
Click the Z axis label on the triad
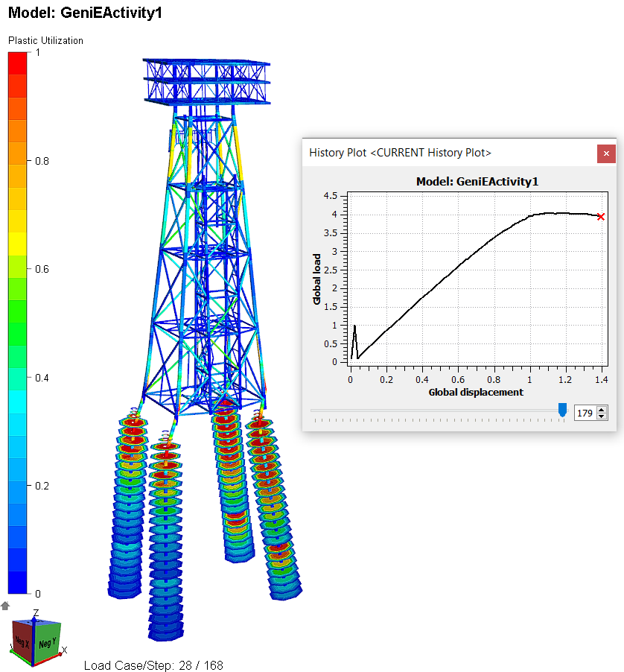coord(35,612)
